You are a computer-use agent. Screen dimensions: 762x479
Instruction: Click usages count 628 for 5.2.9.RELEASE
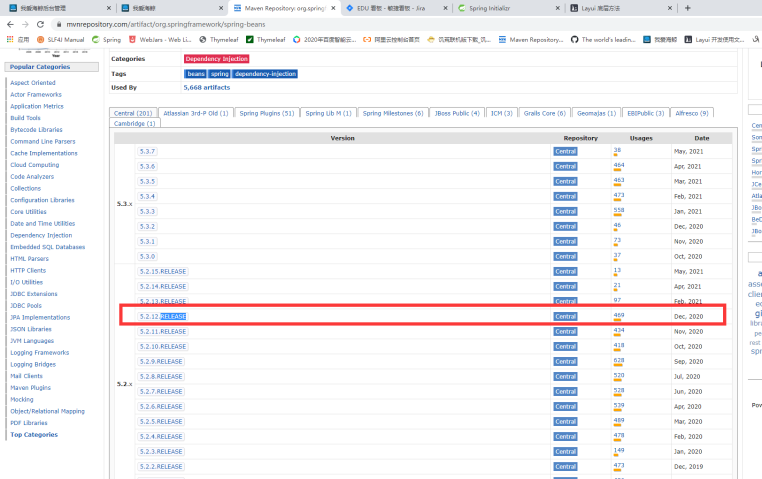(618, 360)
